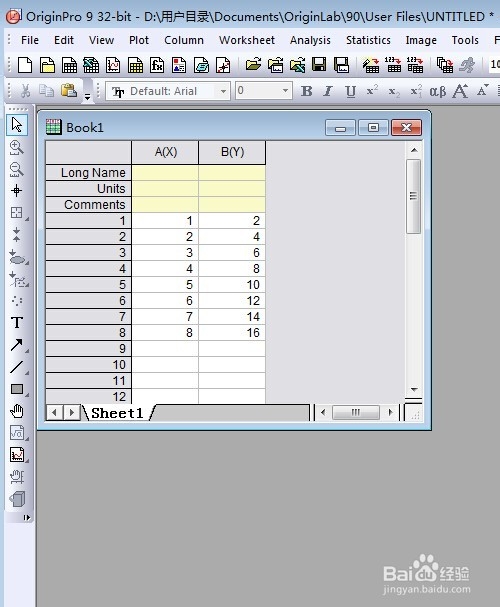Select column header B(Y)

(x=232, y=152)
